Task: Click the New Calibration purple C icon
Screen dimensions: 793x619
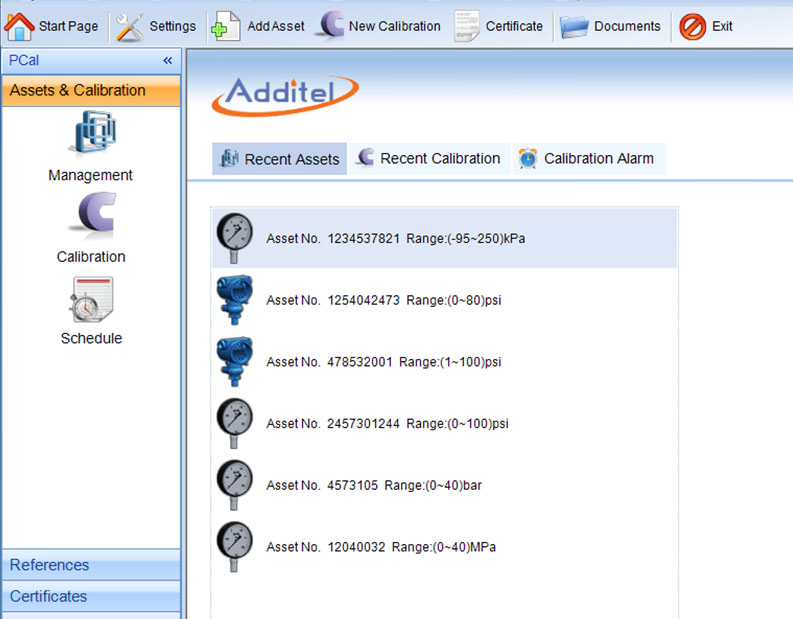Action: (330, 25)
